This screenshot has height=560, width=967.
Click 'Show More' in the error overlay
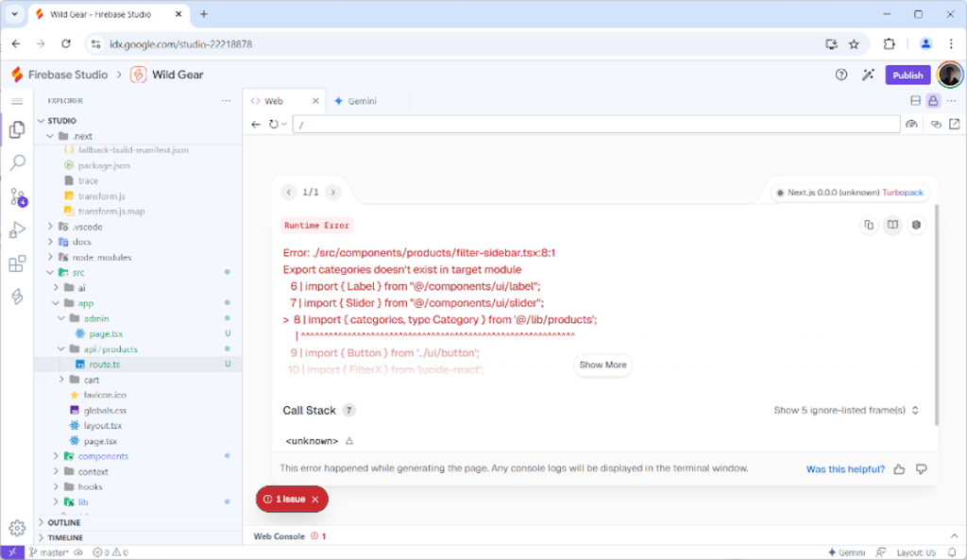click(x=602, y=365)
